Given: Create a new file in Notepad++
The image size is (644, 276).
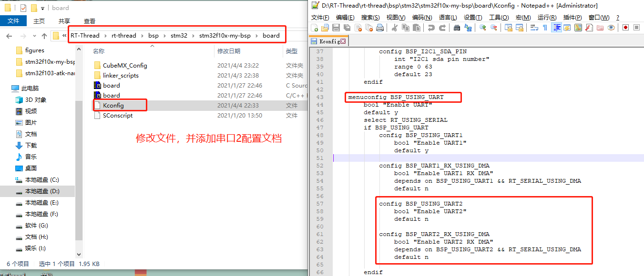Looking at the screenshot, I should click(x=315, y=28).
